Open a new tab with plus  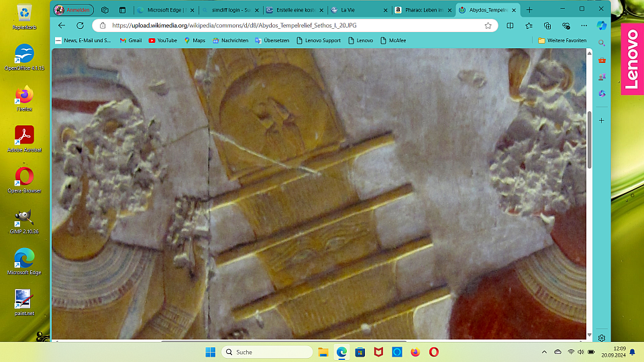coord(529,10)
